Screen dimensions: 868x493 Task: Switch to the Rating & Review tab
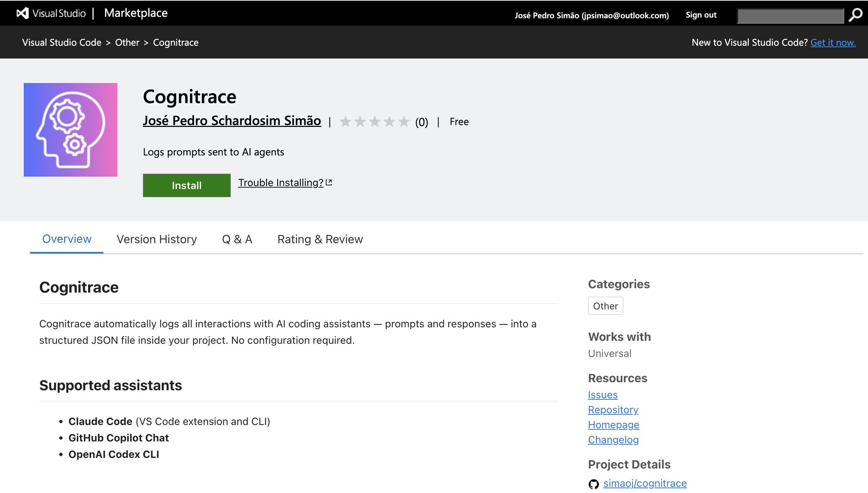(320, 240)
